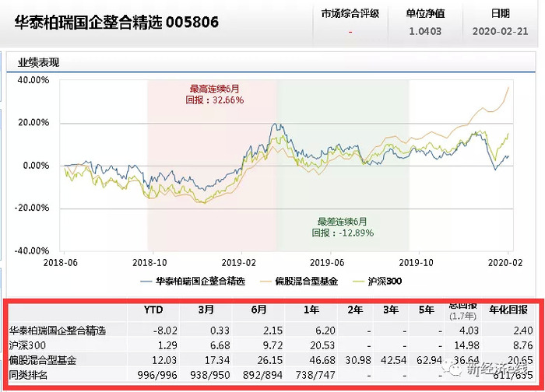The width and height of the screenshot is (545, 392).
Task: Click fund annualized value 2.40
Action: point(523,331)
